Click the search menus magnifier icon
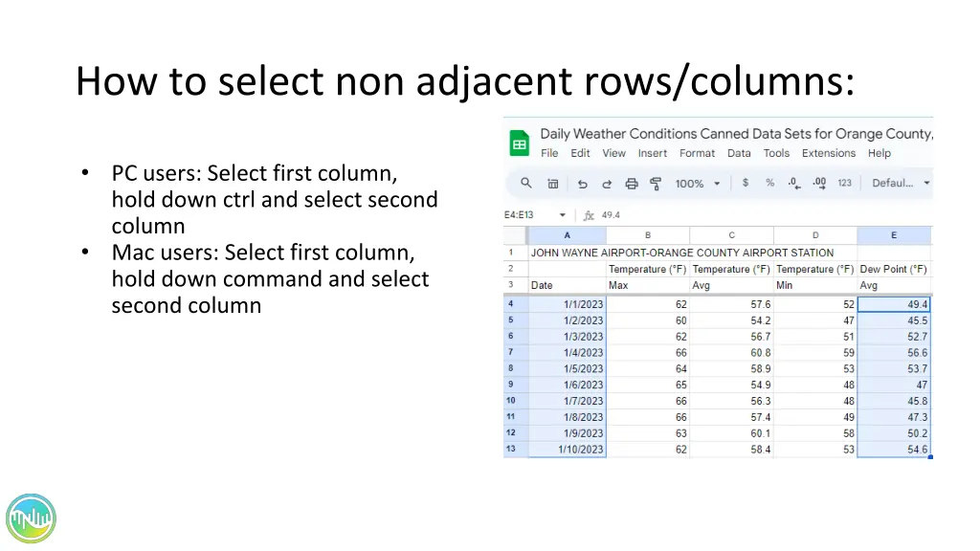The height and width of the screenshot is (551, 980). [526, 183]
